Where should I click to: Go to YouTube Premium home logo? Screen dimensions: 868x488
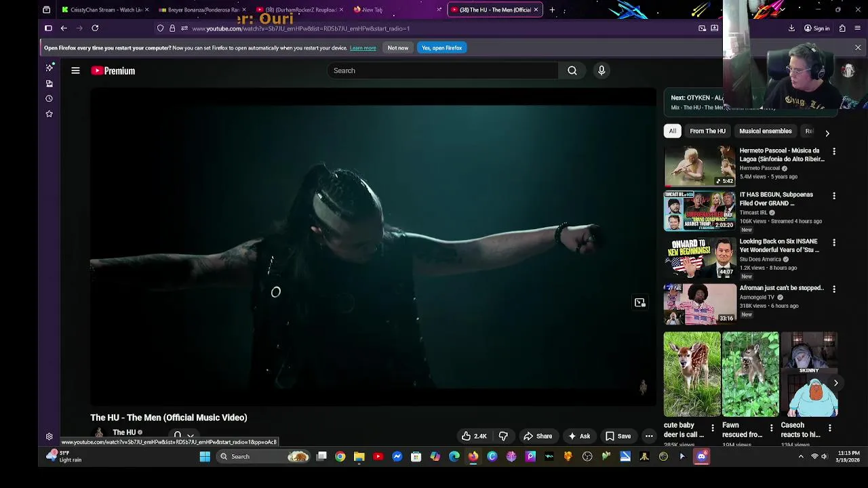point(113,70)
